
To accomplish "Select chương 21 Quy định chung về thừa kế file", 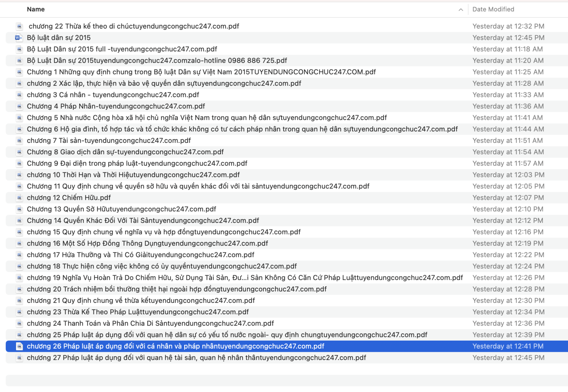I will click(141, 300).
